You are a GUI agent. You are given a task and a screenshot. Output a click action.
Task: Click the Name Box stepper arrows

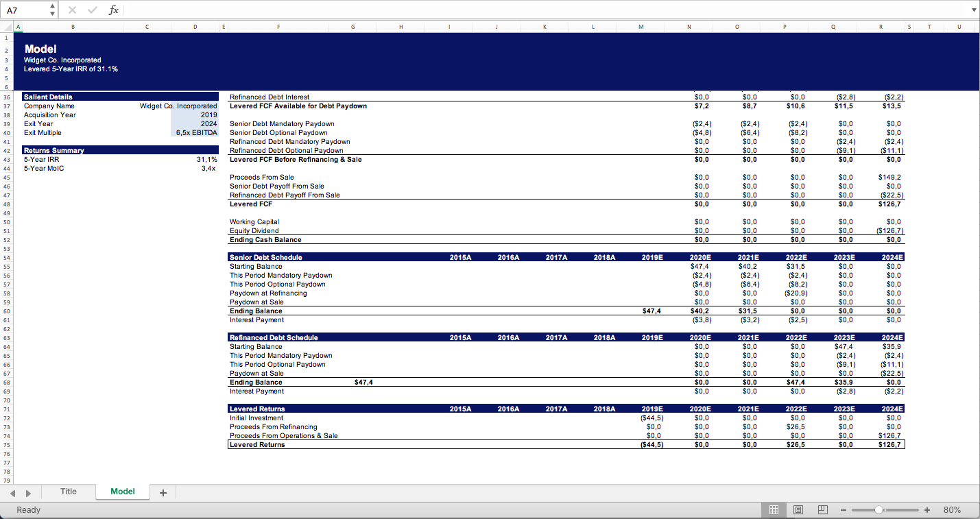[53, 10]
